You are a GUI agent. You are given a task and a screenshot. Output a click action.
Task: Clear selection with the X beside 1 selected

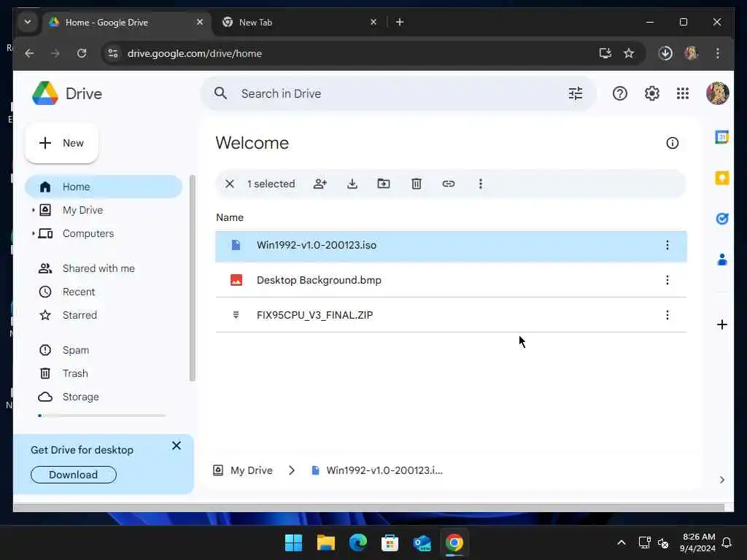pos(230,184)
